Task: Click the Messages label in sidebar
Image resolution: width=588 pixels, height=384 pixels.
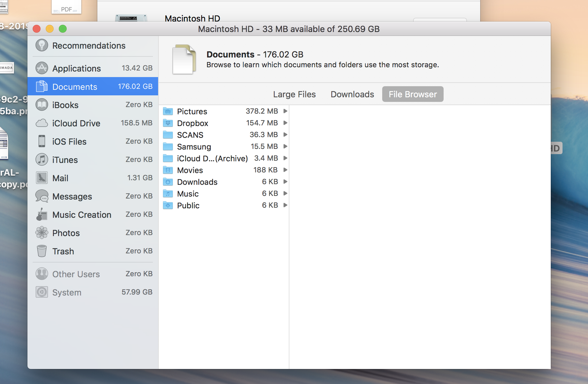Action: tap(72, 196)
